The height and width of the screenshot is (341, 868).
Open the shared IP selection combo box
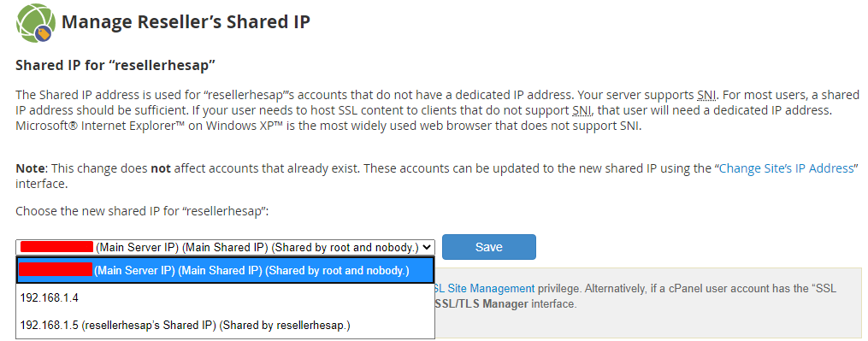225,247
